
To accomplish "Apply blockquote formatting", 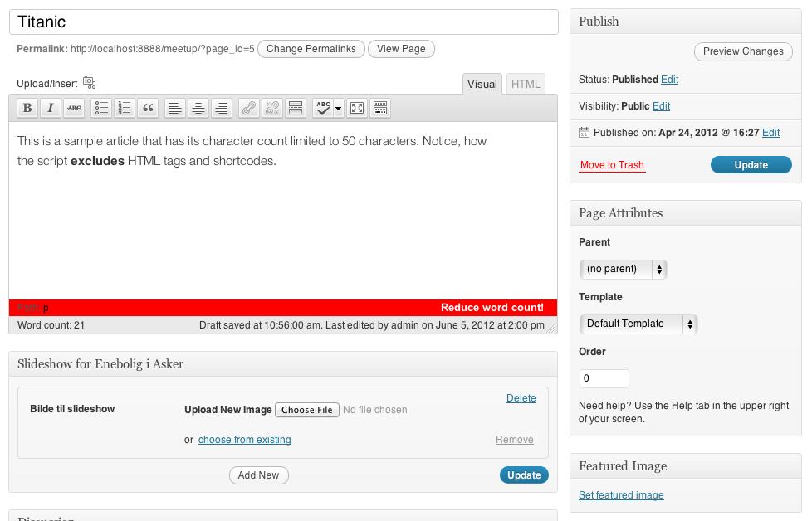I will [149, 108].
